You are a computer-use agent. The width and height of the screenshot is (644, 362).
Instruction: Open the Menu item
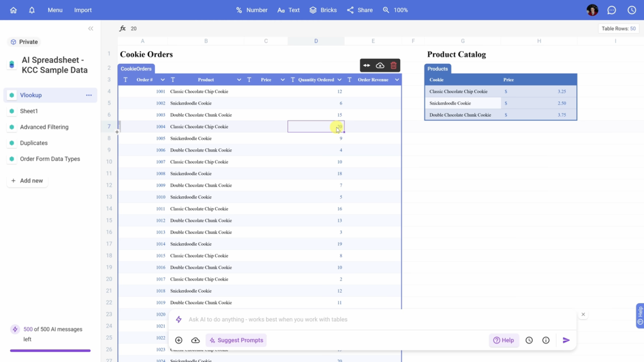[x=55, y=10]
